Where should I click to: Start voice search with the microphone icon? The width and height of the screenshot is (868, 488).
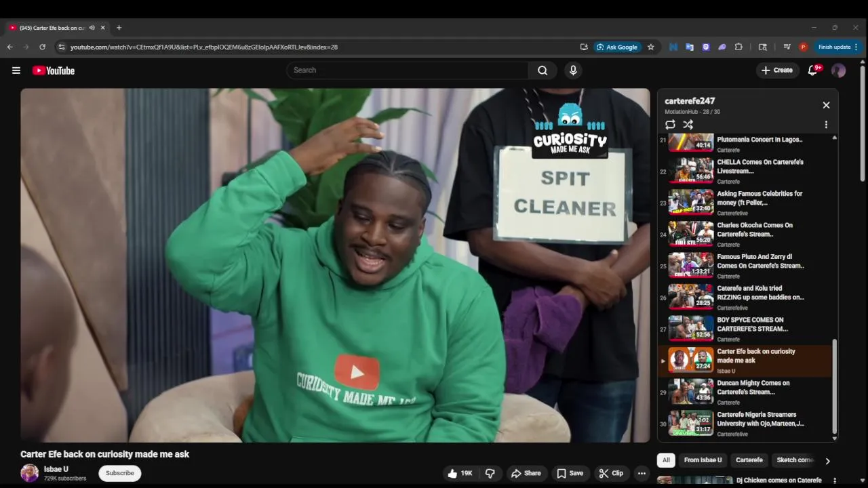573,70
